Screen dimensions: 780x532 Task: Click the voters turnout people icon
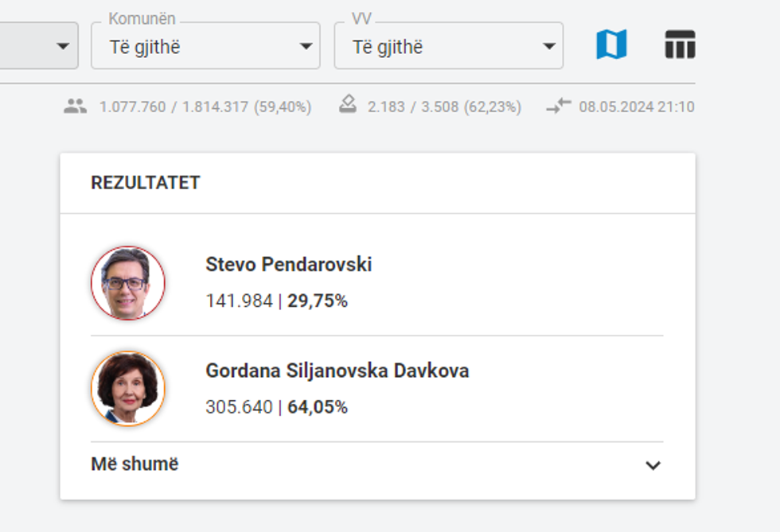click(76, 106)
